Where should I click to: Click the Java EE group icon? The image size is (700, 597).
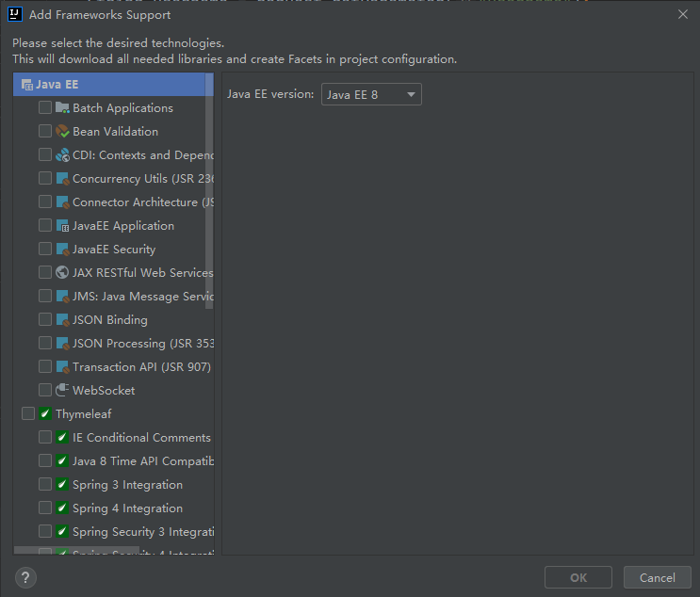27,85
